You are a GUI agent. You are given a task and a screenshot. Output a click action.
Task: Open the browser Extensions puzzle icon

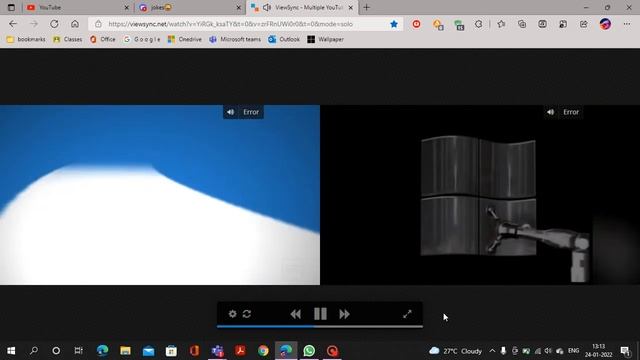pyautogui.click(x=478, y=24)
